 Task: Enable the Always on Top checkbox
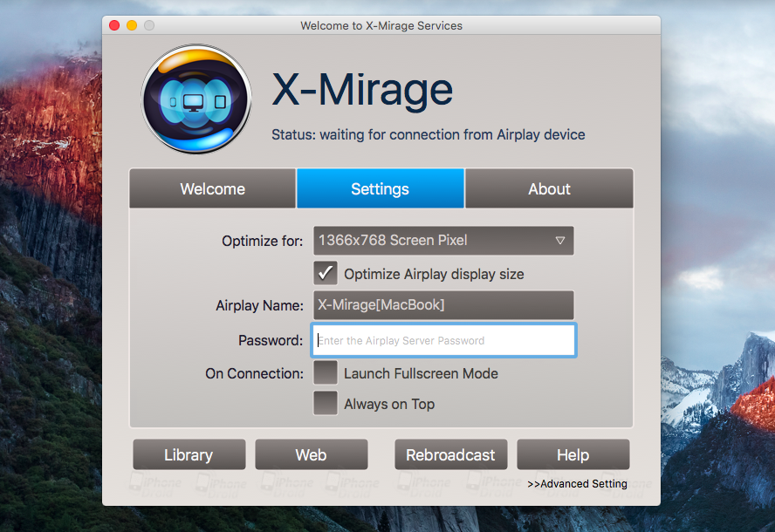pos(326,403)
